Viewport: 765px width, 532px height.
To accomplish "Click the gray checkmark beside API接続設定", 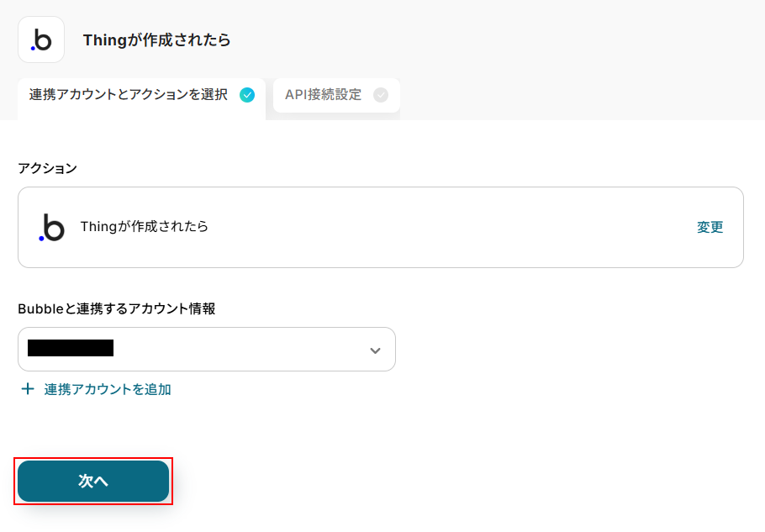I will 381,95.
